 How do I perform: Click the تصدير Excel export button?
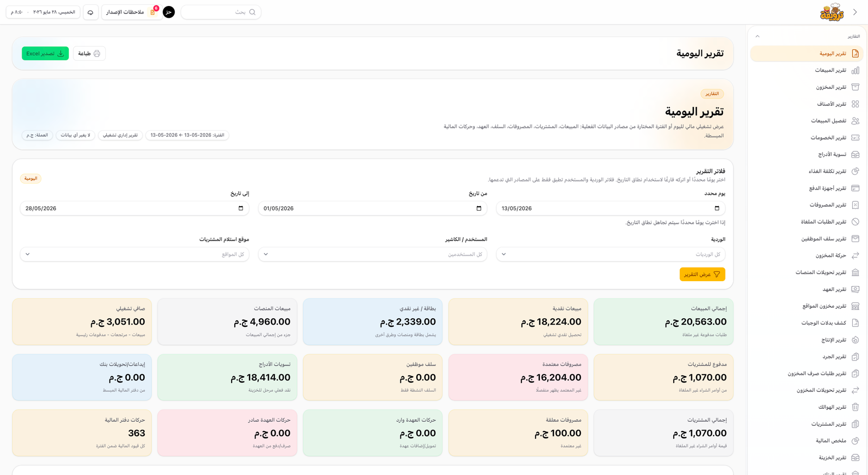coord(46,53)
